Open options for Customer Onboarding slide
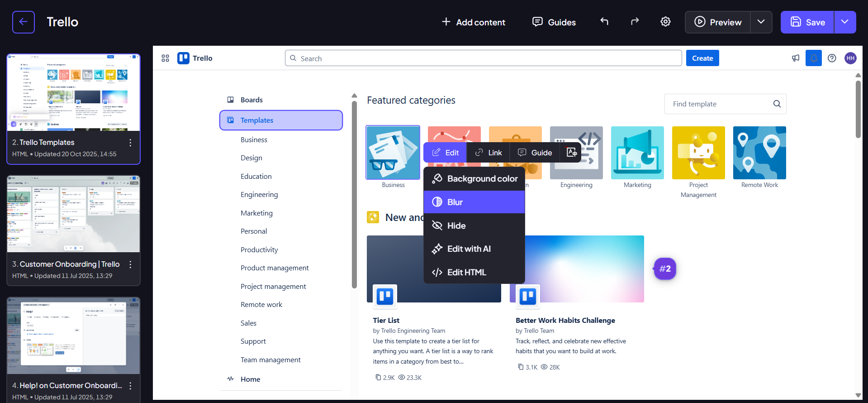Image resolution: width=868 pixels, height=403 pixels. coord(130,264)
